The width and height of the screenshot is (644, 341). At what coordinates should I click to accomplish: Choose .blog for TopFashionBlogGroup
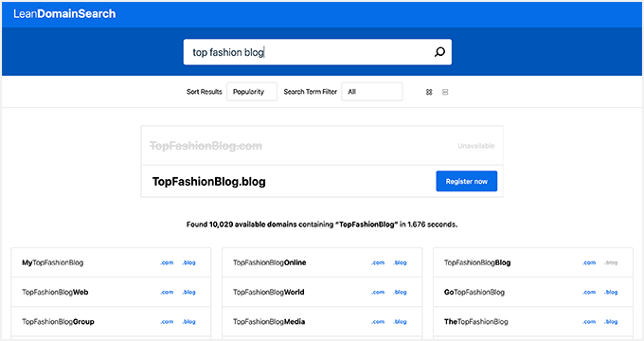(188, 322)
